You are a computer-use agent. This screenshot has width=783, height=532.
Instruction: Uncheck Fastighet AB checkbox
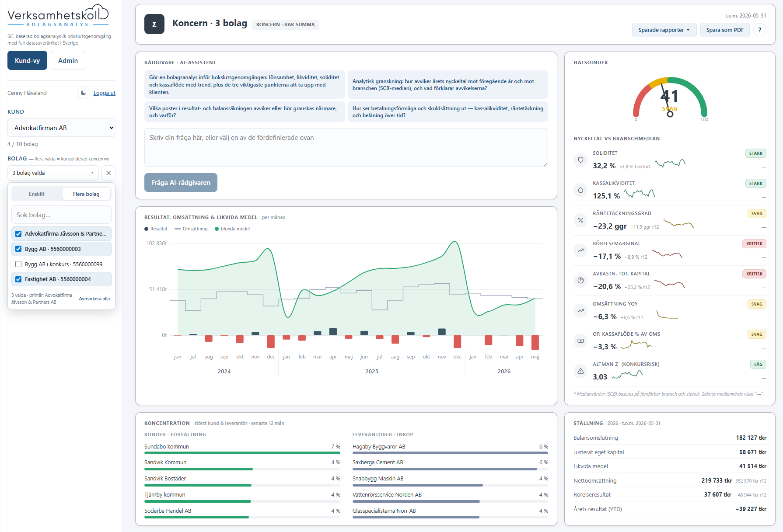[x=18, y=279]
